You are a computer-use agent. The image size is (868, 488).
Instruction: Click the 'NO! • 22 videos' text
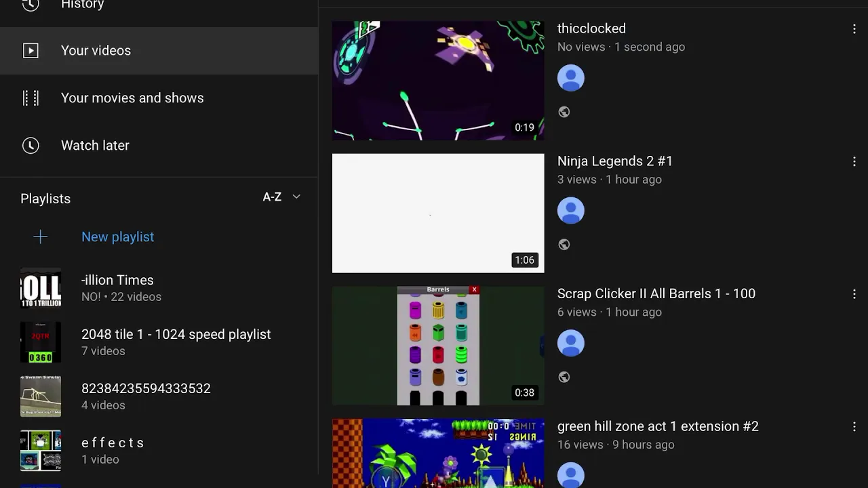click(121, 297)
